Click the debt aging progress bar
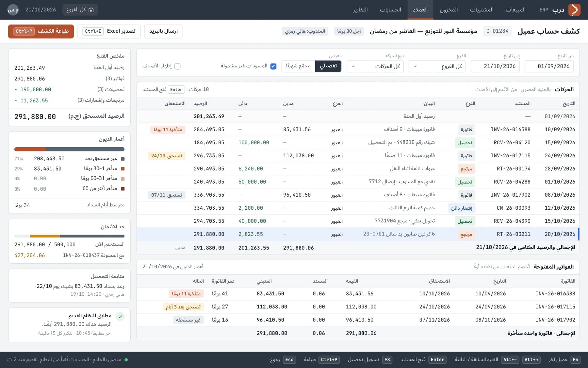 click(x=69, y=149)
